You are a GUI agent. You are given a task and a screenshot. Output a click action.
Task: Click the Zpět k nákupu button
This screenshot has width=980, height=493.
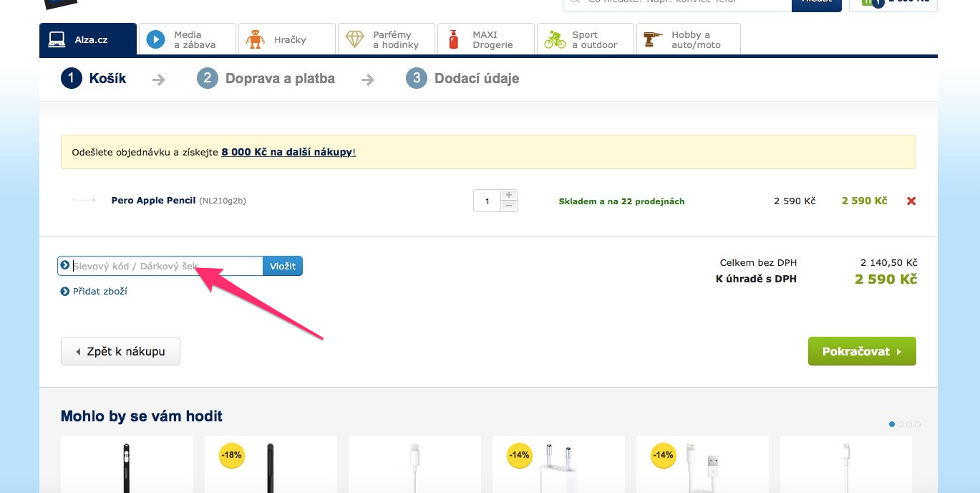coord(120,351)
